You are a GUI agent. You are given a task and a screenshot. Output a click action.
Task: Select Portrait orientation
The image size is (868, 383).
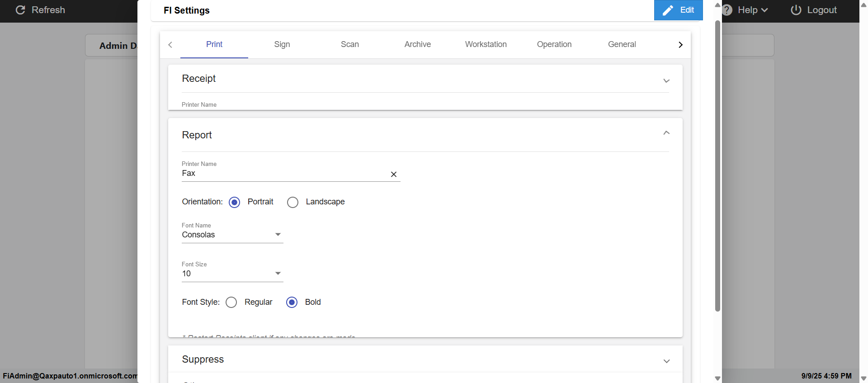tap(234, 202)
